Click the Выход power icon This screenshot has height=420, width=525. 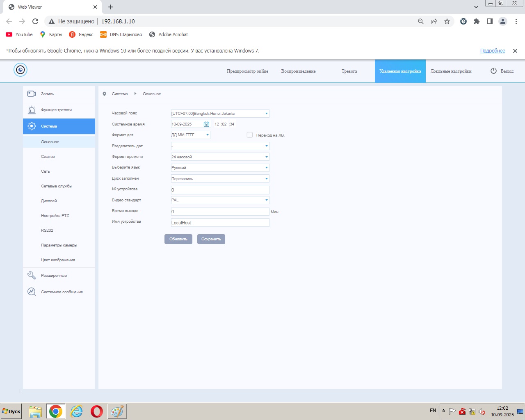tap(493, 71)
